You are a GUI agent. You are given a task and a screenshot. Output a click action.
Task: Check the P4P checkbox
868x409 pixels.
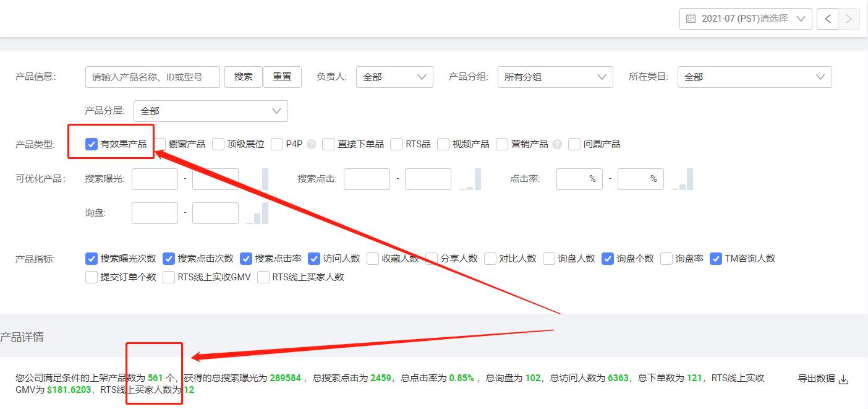point(277,144)
